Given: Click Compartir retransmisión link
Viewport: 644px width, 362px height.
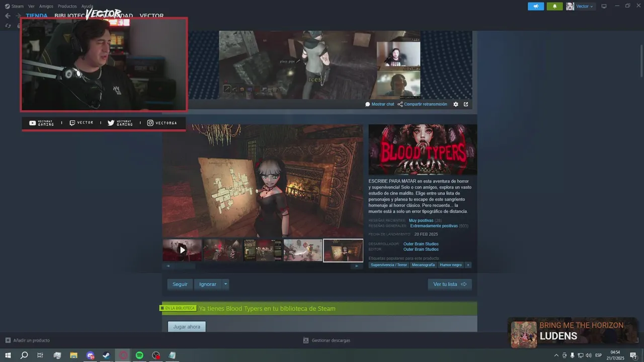Looking at the screenshot, I should (422, 104).
